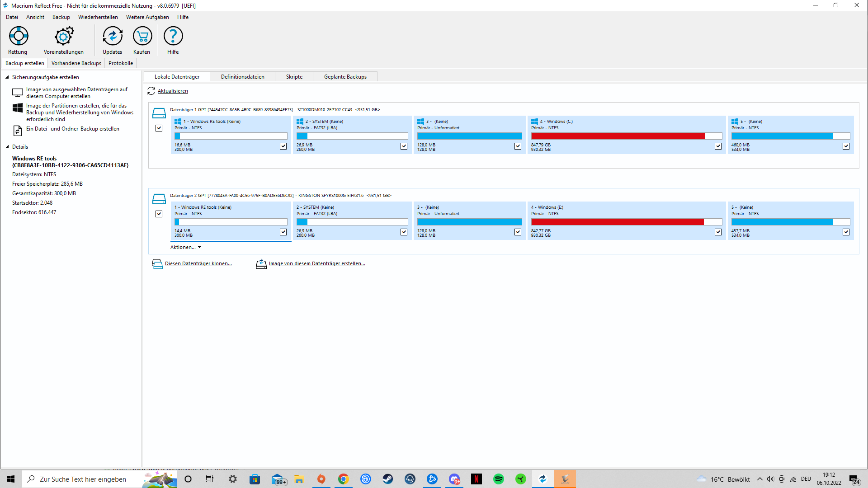
Task: Click the Windows taskbar search field
Action: (x=83, y=479)
